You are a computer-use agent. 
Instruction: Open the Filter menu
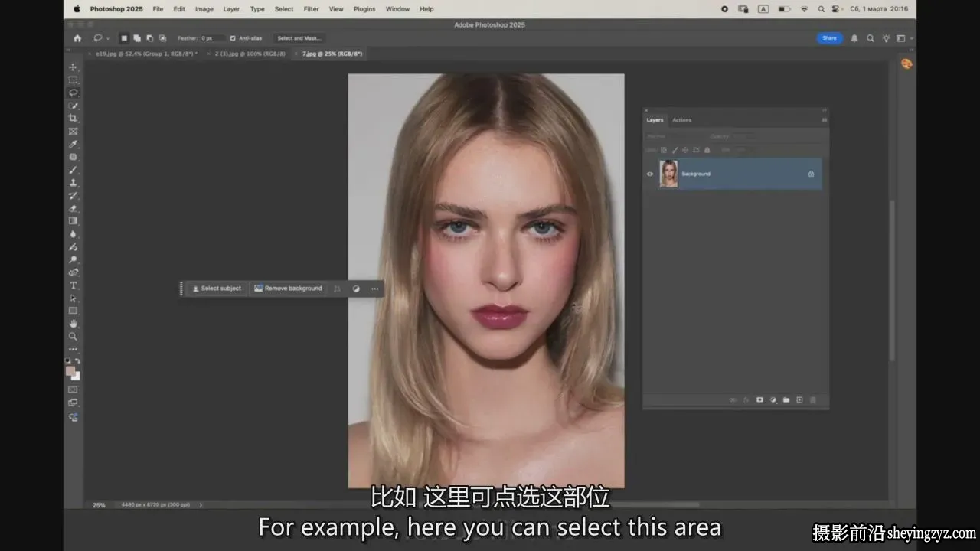[311, 9]
